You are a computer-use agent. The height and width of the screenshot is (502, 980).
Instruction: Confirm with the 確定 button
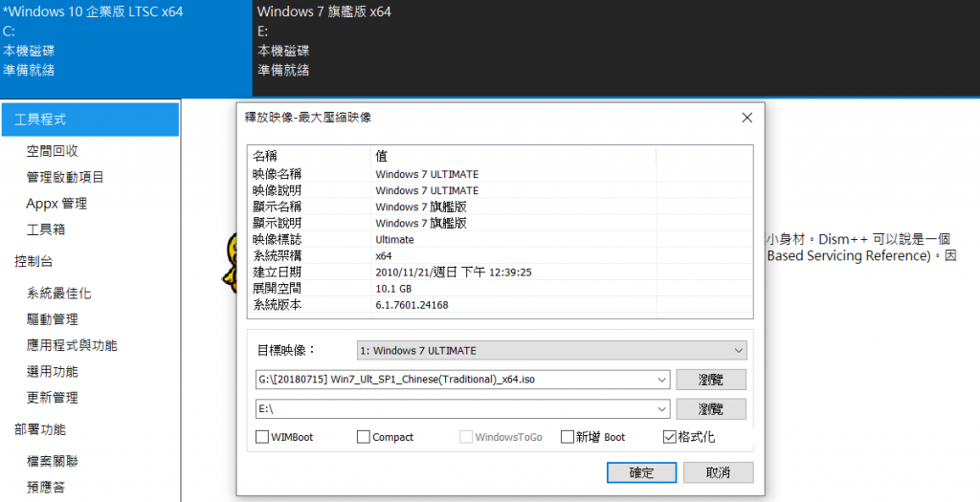click(641, 472)
